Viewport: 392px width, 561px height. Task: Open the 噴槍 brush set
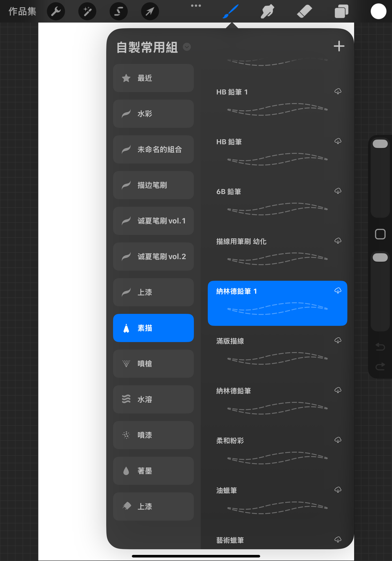(153, 364)
